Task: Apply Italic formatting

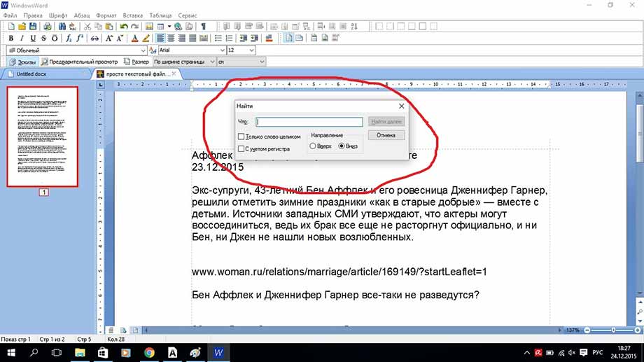Action: [22, 39]
